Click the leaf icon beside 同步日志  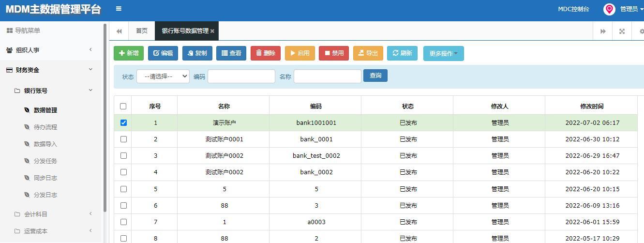pos(27,178)
